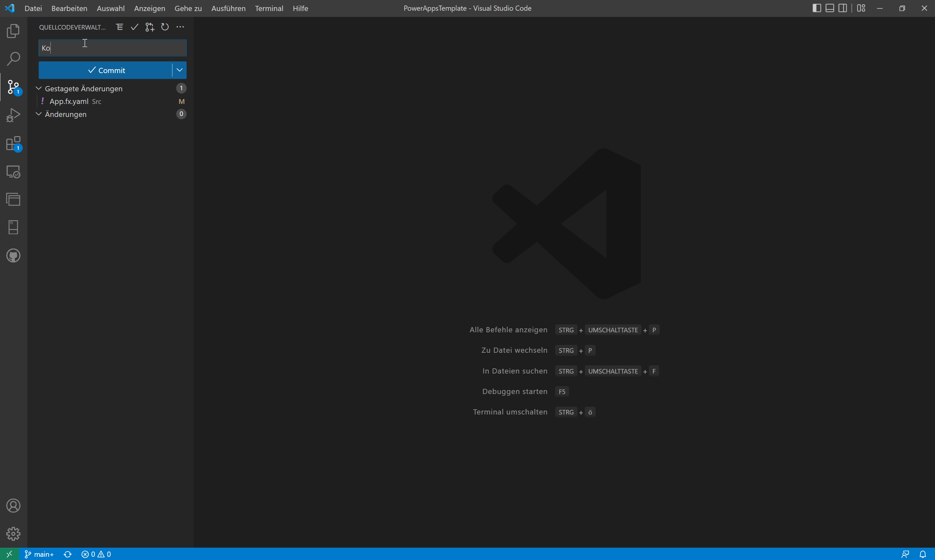Collapse the Gestagete Änderungen section

pos(38,88)
